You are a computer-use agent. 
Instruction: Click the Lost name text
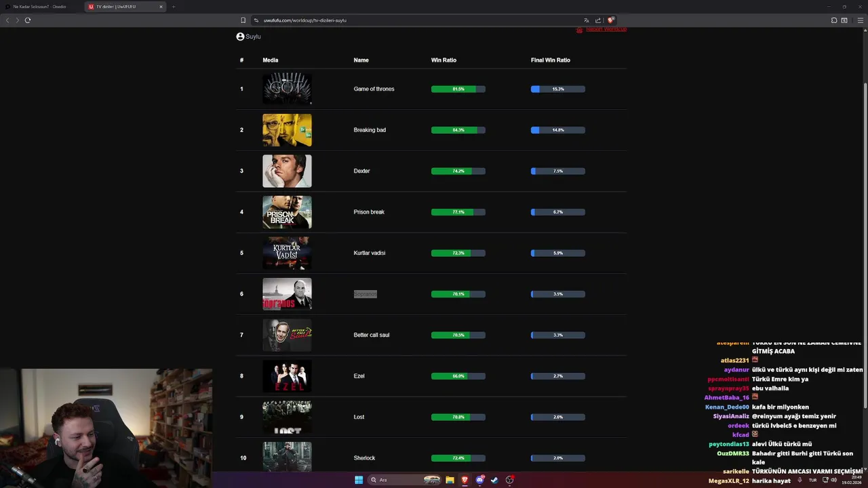[x=359, y=417]
